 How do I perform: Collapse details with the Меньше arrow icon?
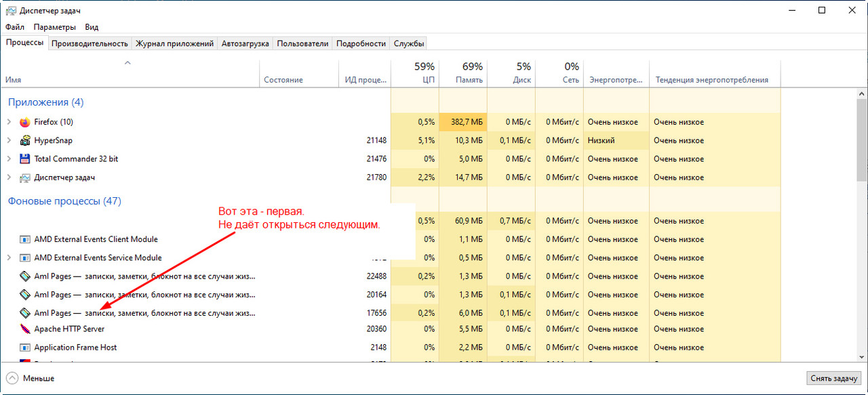pyautogui.click(x=12, y=378)
